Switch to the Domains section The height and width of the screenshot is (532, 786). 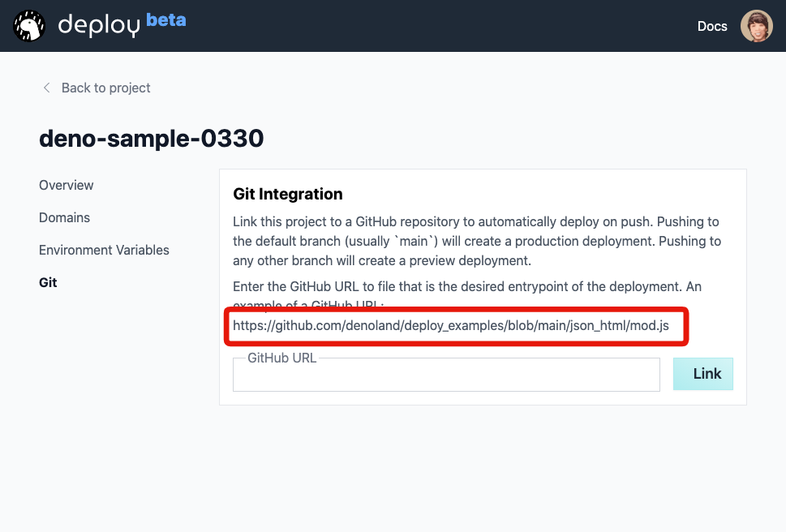coord(64,217)
